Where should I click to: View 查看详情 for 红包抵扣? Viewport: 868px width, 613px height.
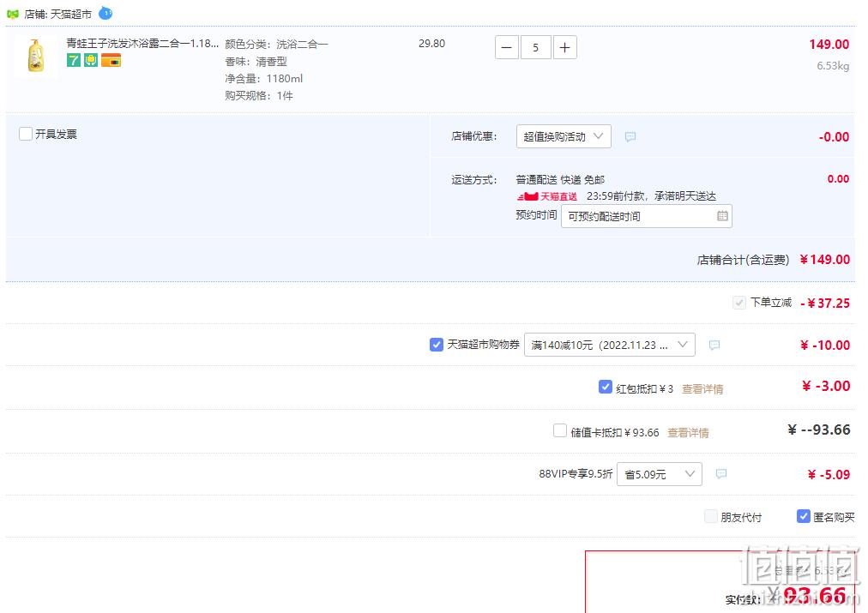click(702, 389)
